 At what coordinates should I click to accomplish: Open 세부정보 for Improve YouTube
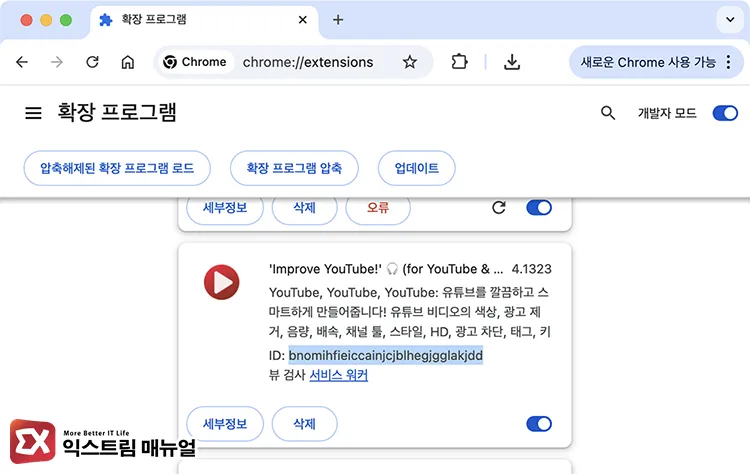[225, 424]
